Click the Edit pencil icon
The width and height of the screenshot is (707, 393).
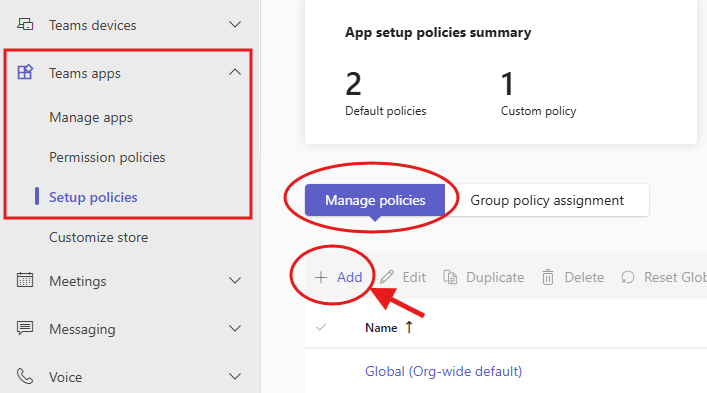[x=387, y=277]
